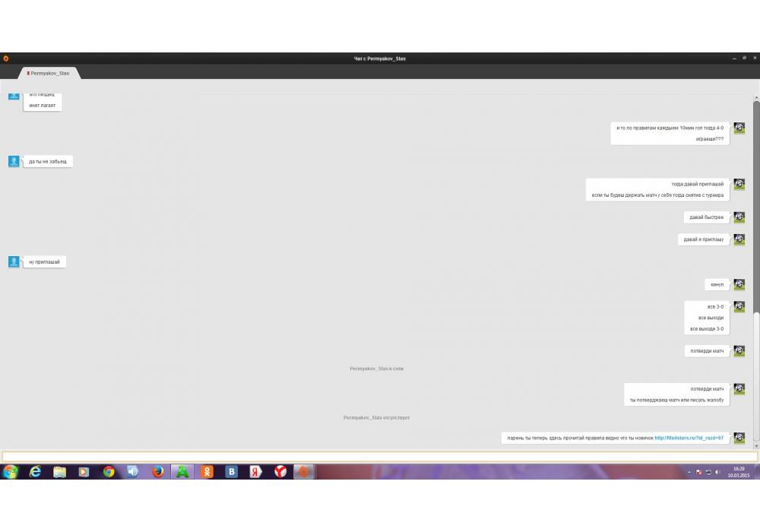Click contact avatar beside 'инет лагает'
The width and height of the screenshot is (760, 532).
click(x=14, y=96)
